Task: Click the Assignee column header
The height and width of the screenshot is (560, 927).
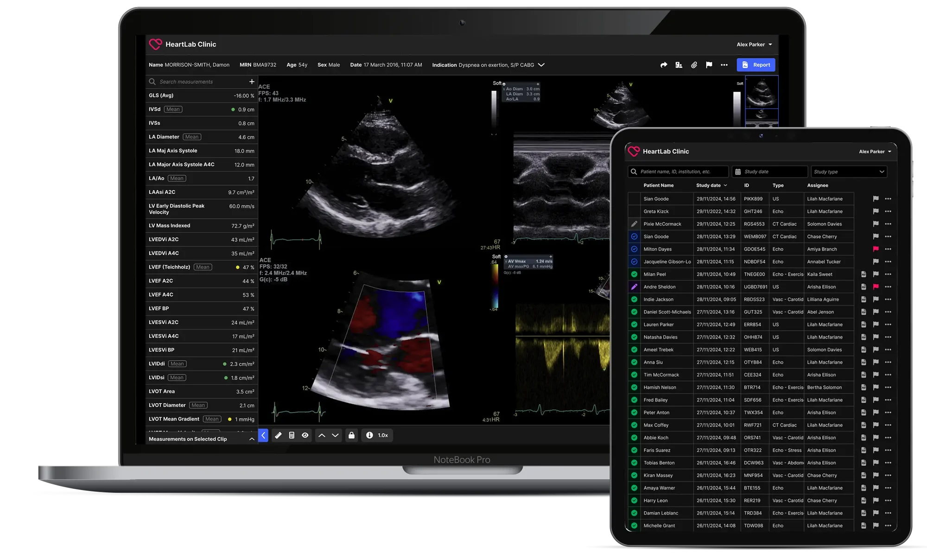Action: [818, 185]
